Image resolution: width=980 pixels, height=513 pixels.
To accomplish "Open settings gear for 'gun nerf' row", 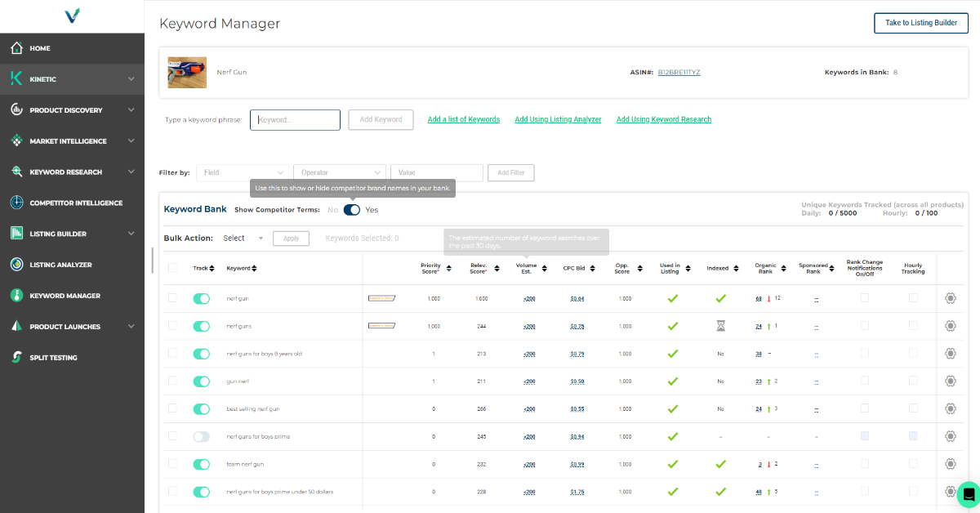I will pyautogui.click(x=951, y=381).
